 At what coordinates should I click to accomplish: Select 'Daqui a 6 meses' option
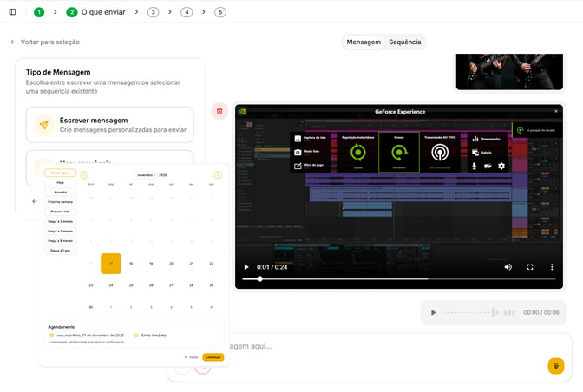[60, 241]
